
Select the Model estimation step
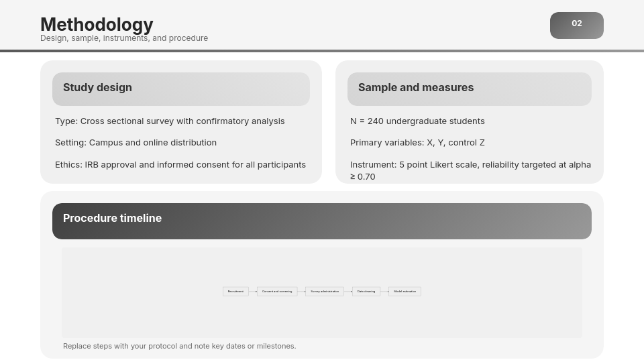tap(405, 292)
